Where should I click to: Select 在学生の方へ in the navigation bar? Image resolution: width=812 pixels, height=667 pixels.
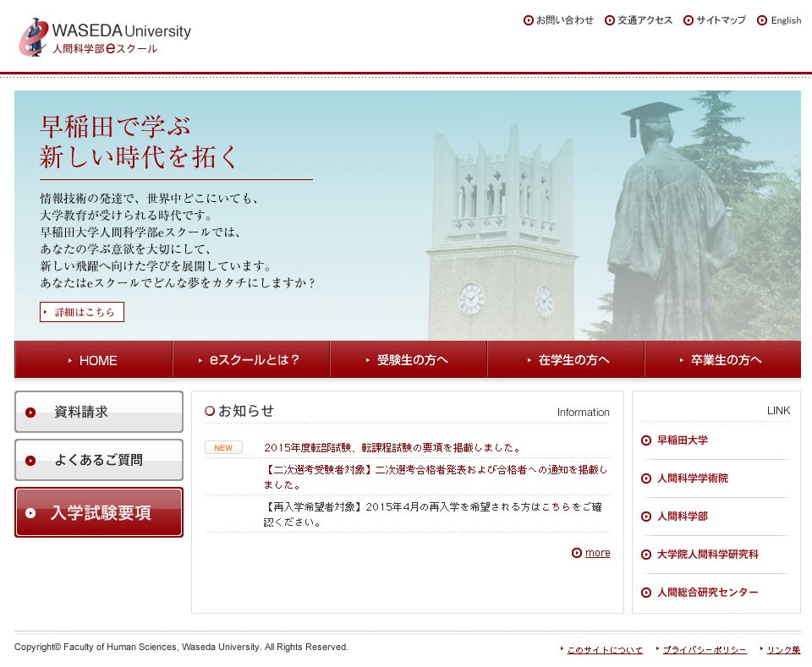[x=566, y=359]
